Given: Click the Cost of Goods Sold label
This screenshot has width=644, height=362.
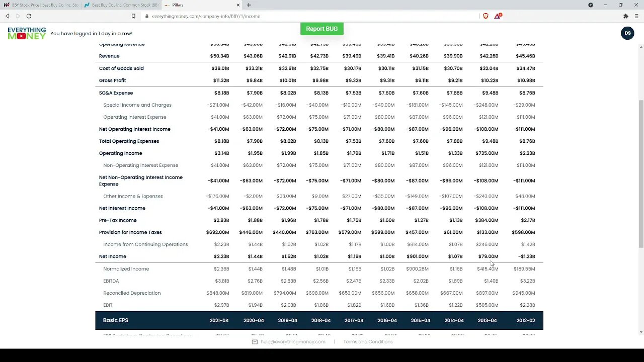Looking at the screenshot, I should point(121,68).
